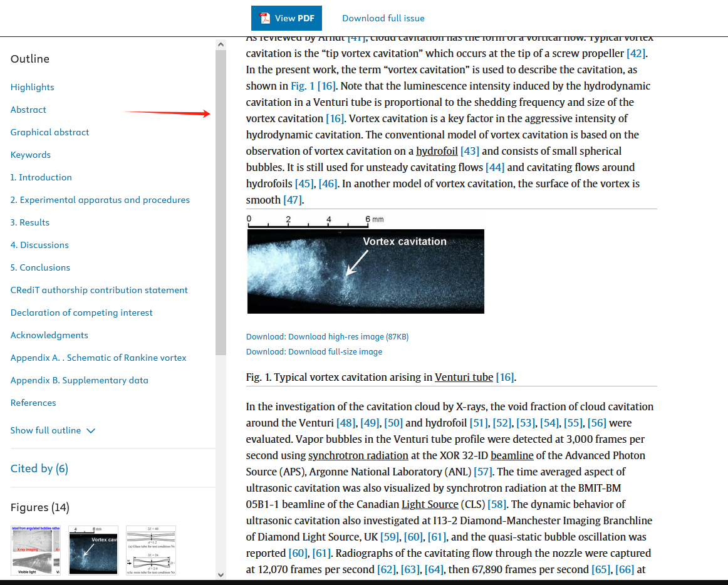Click the outline sidebar scrollbar thumb
The image size is (728, 585).
pos(221,202)
